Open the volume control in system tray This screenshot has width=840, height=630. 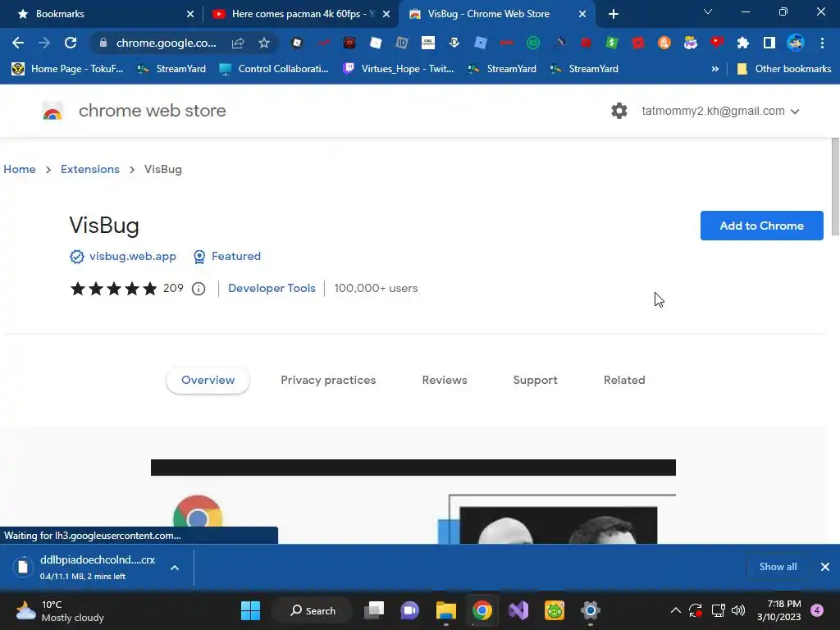coord(738,610)
